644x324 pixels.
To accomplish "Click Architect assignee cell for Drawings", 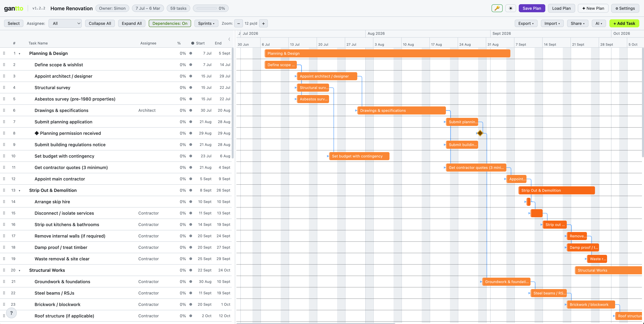I will pyautogui.click(x=147, y=110).
